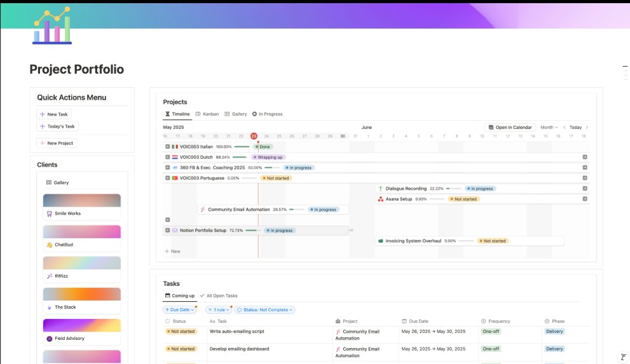
Task: Switch to the Gallery tab in Projects
Action: tap(236, 114)
